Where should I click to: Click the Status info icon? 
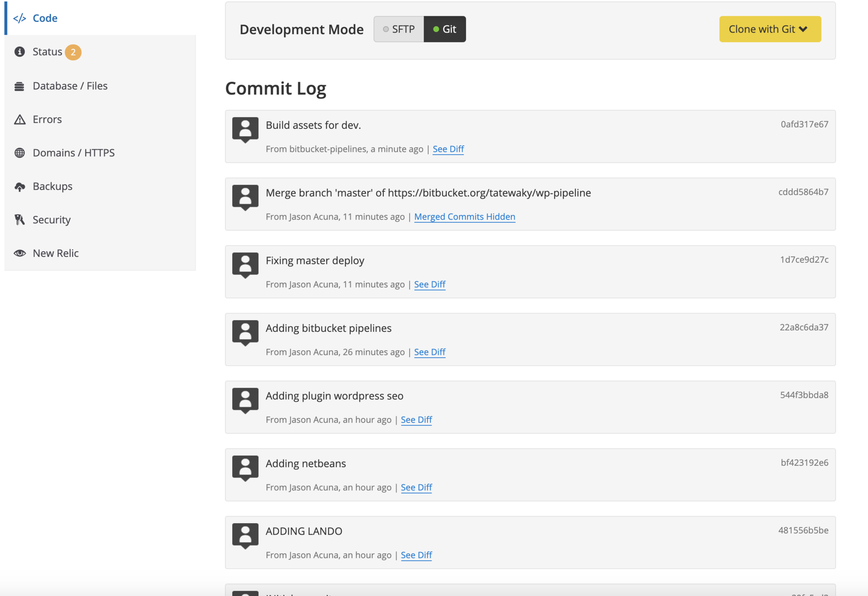(x=19, y=52)
